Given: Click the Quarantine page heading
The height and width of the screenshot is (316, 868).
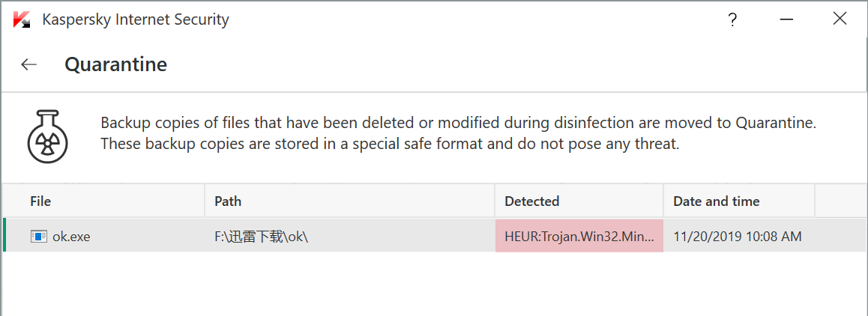Looking at the screenshot, I should pos(115,64).
